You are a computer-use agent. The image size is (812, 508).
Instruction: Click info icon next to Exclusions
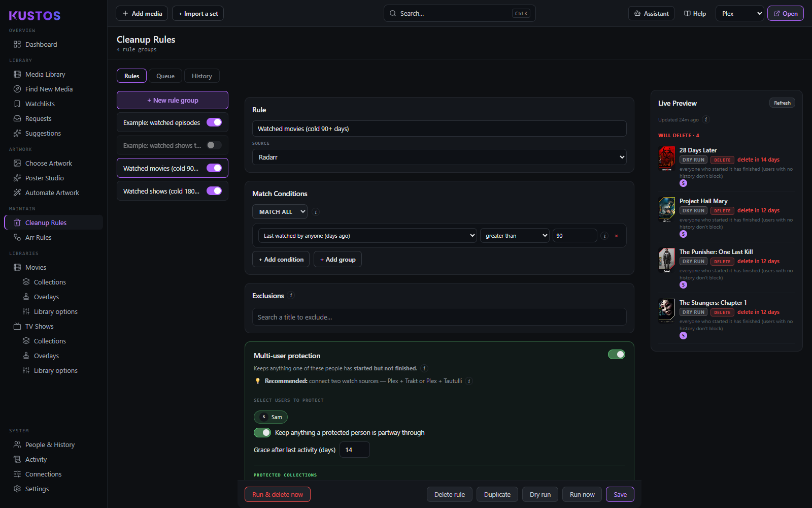click(291, 295)
